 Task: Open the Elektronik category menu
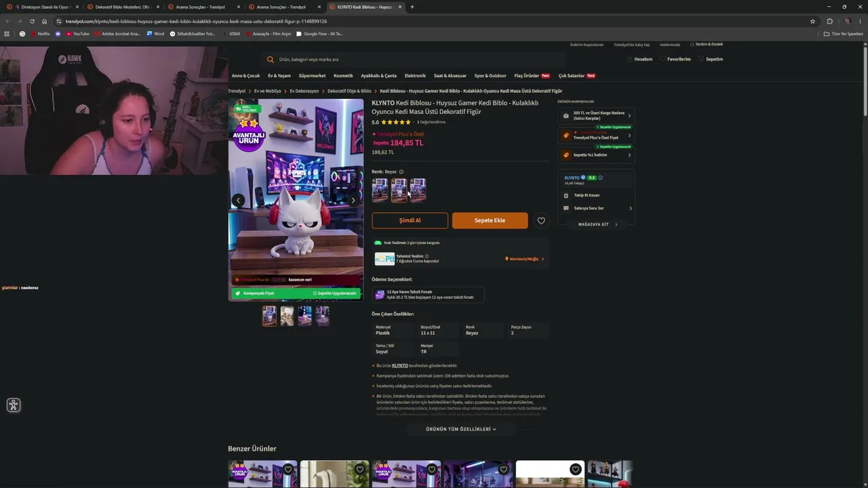[415, 76]
